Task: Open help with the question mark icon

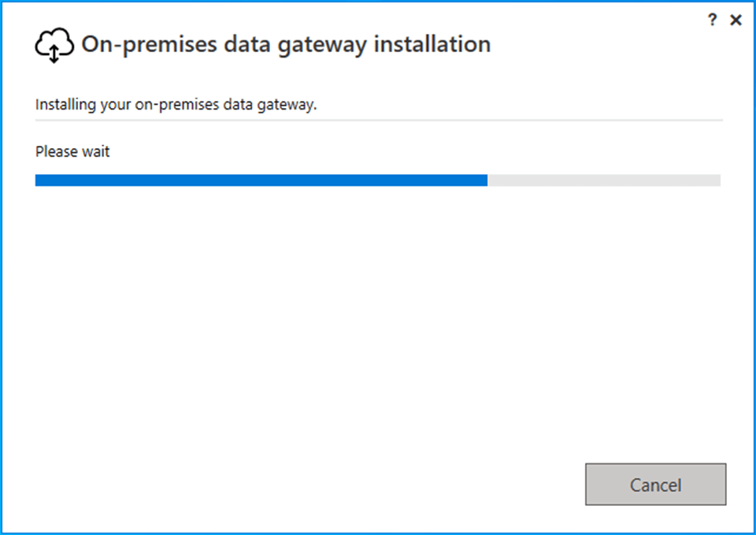Action: (713, 20)
